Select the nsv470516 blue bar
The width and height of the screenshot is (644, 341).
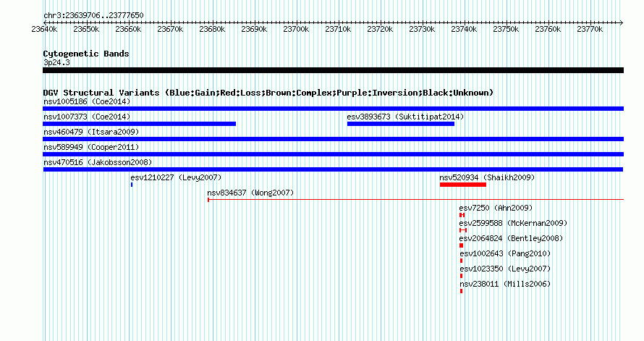coord(333,169)
